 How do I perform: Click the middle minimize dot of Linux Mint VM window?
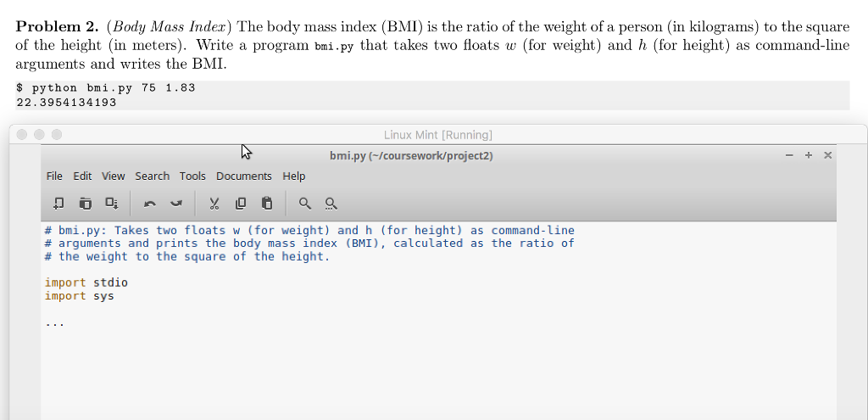[x=39, y=135]
